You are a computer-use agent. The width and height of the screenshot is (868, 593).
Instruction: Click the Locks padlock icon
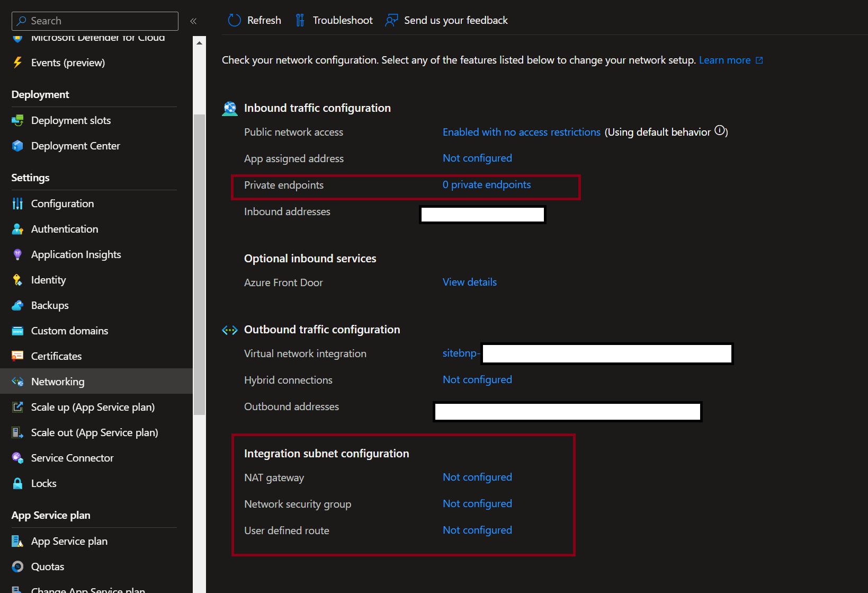pyautogui.click(x=17, y=483)
